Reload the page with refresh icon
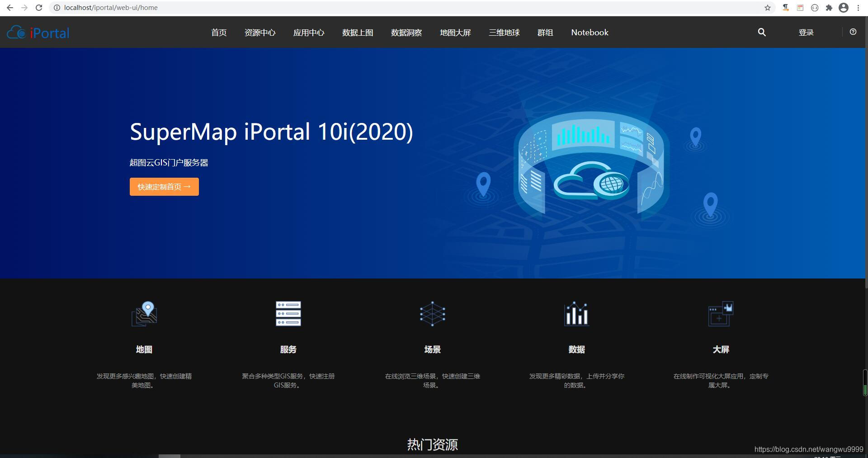This screenshot has width=868, height=458. pos(39,8)
